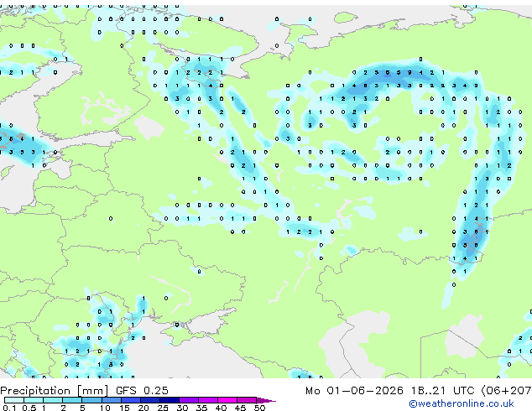Image resolution: width=532 pixels, height=411 pixels.
Task: Select the 30–35 mm purple legend swatch
Action: 189,400
